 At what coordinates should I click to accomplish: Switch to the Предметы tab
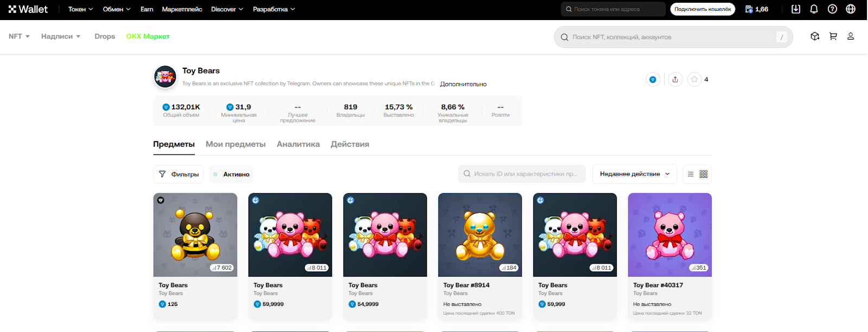(x=174, y=144)
